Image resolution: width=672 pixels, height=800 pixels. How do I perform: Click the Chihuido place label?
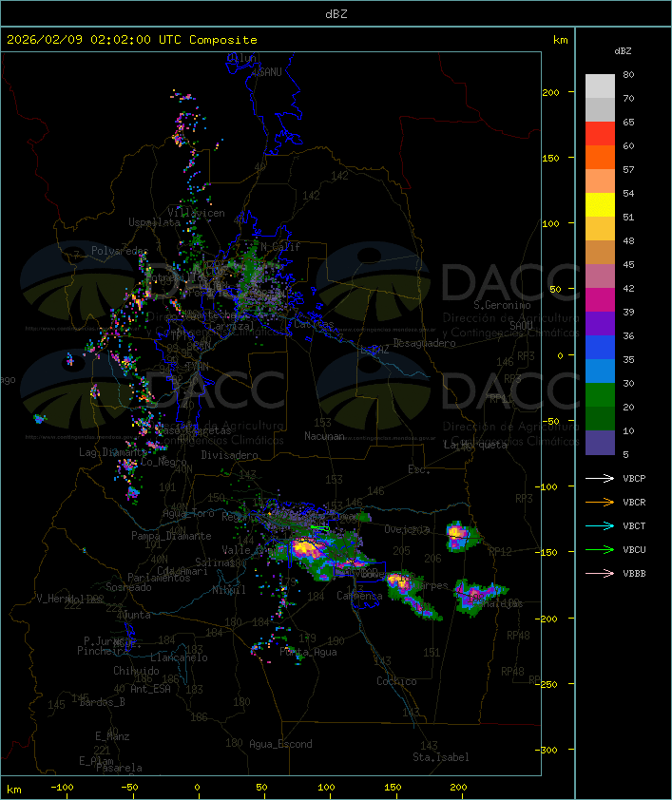[x=136, y=671]
